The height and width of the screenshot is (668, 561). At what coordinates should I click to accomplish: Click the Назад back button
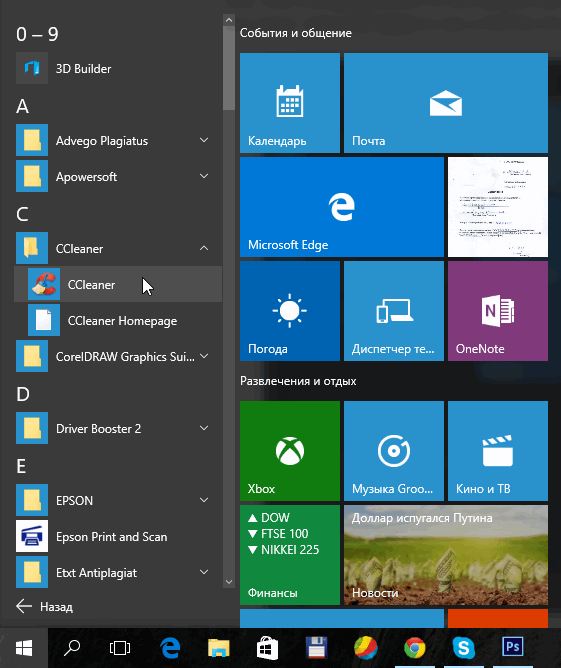[x=44, y=606]
